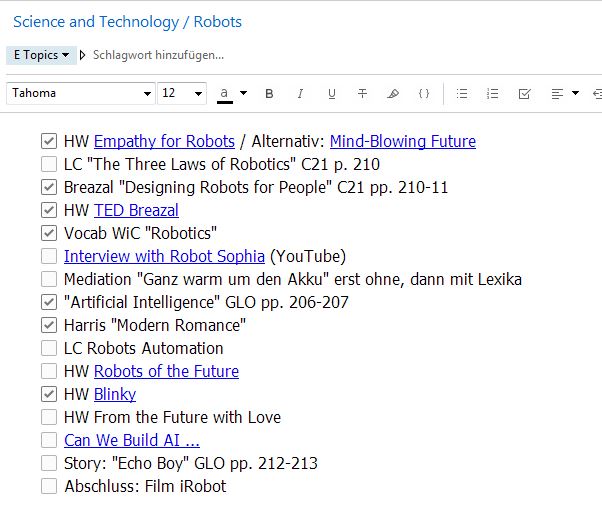602x513 pixels.
Task: Insert a numbered list
Action: point(492,94)
